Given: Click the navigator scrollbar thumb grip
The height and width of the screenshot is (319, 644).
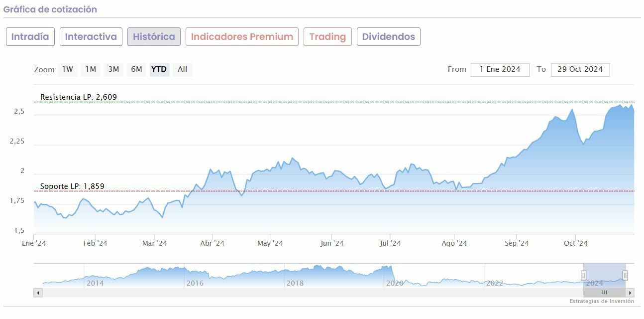Looking at the screenshot, I should pos(605,293).
